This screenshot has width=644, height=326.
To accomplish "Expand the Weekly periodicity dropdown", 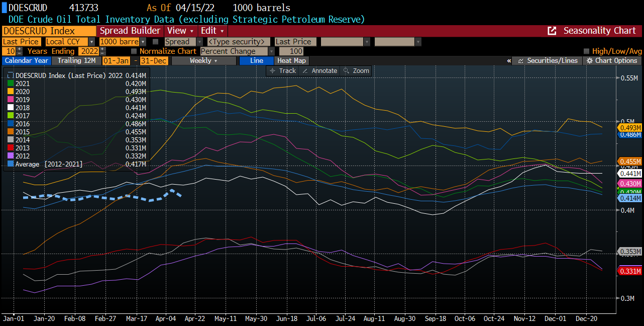I will click(x=203, y=61).
